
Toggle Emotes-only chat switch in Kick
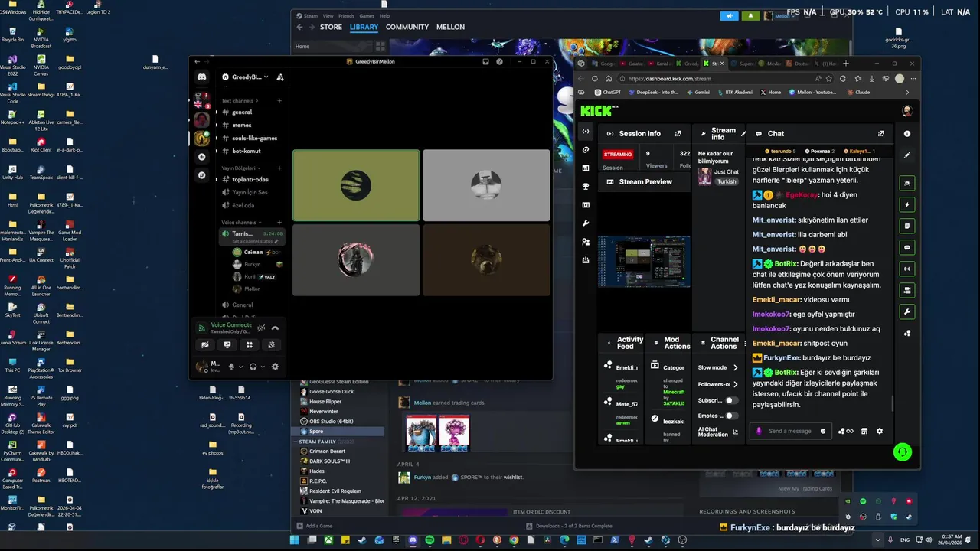click(732, 416)
